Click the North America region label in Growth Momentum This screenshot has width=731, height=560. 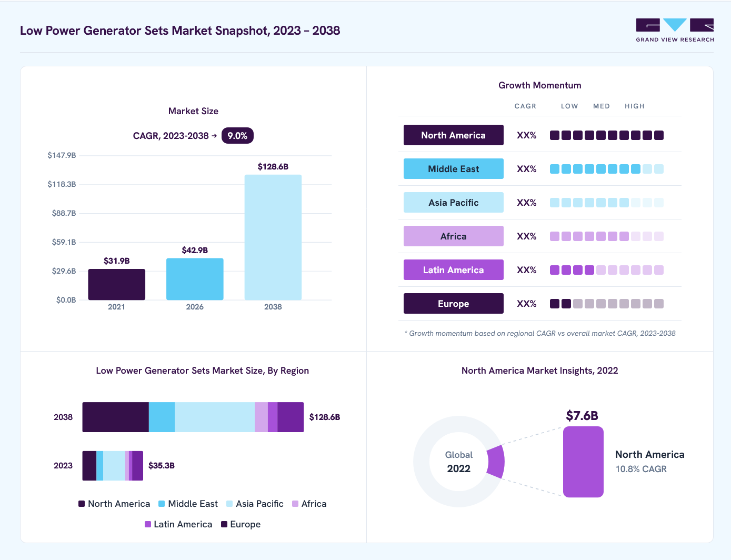[x=454, y=135]
